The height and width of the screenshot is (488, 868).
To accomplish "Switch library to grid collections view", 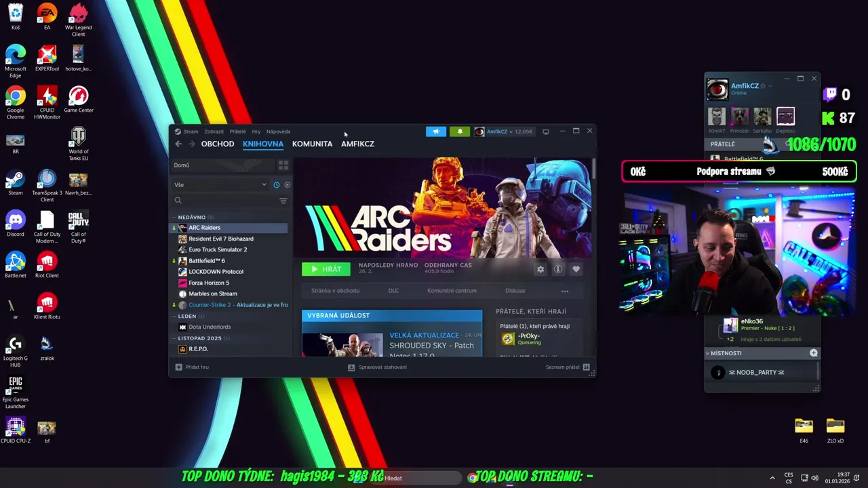I will point(283,165).
